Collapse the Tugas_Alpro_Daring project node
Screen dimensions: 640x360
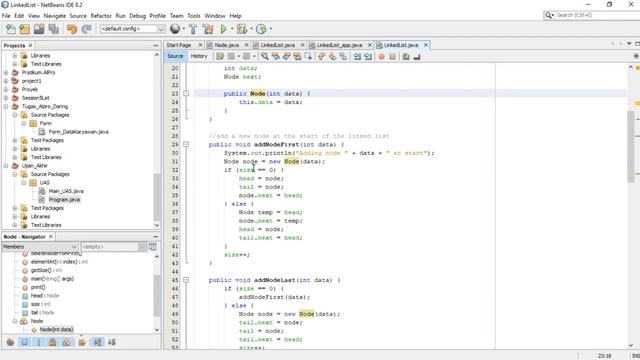pyautogui.click(x=6, y=106)
